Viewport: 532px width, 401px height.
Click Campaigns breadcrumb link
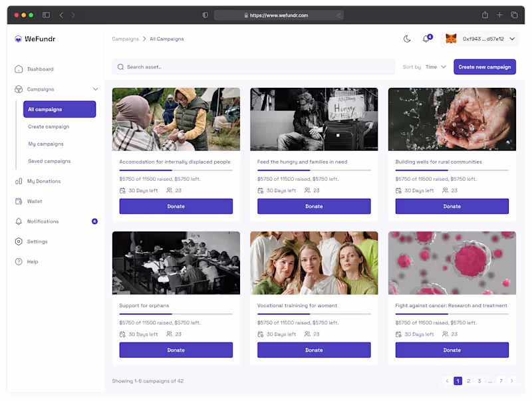(x=126, y=39)
